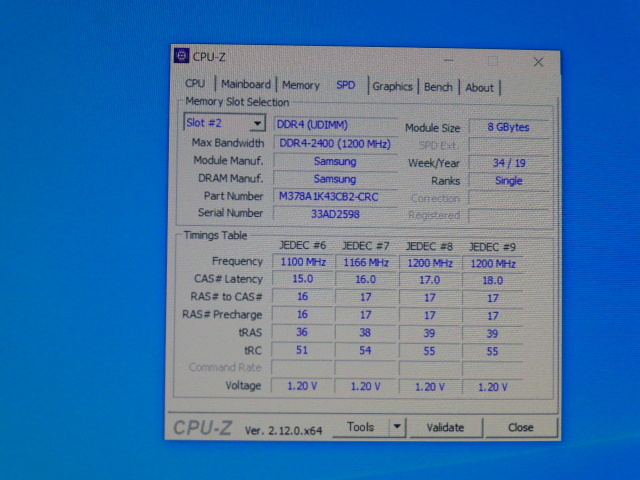
Task: Click the JEDEC #9 column header
Action: [x=492, y=247]
